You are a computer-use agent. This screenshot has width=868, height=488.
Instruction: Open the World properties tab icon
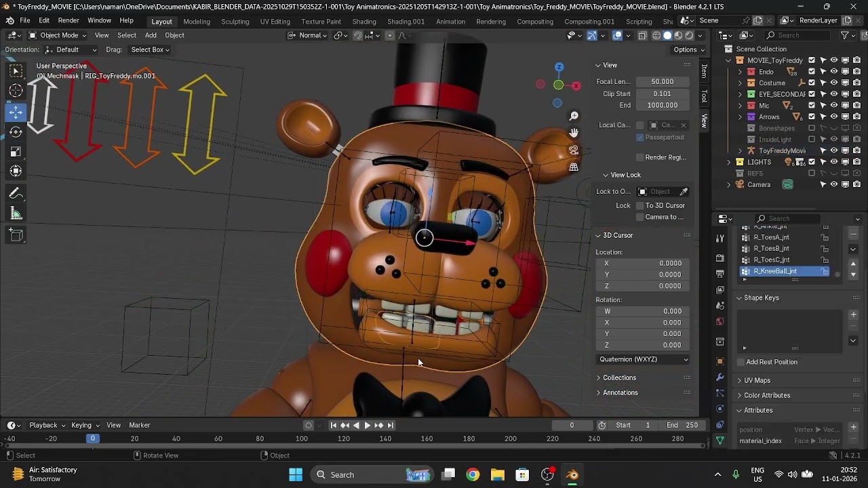click(x=720, y=322)
